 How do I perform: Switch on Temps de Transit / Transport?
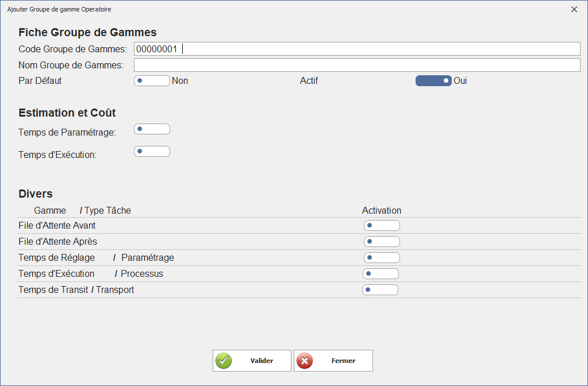(380, 290)
